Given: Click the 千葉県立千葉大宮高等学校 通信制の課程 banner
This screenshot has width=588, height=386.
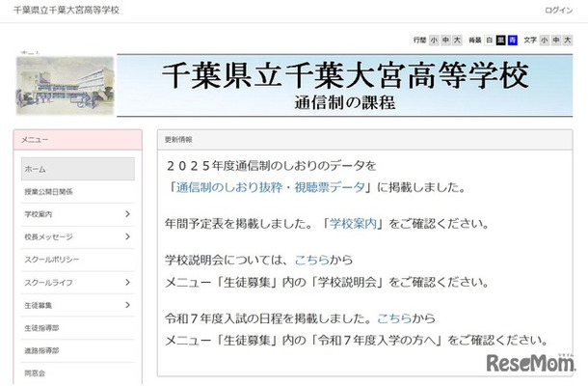Looking at the screenshot, I should (345, 86).
